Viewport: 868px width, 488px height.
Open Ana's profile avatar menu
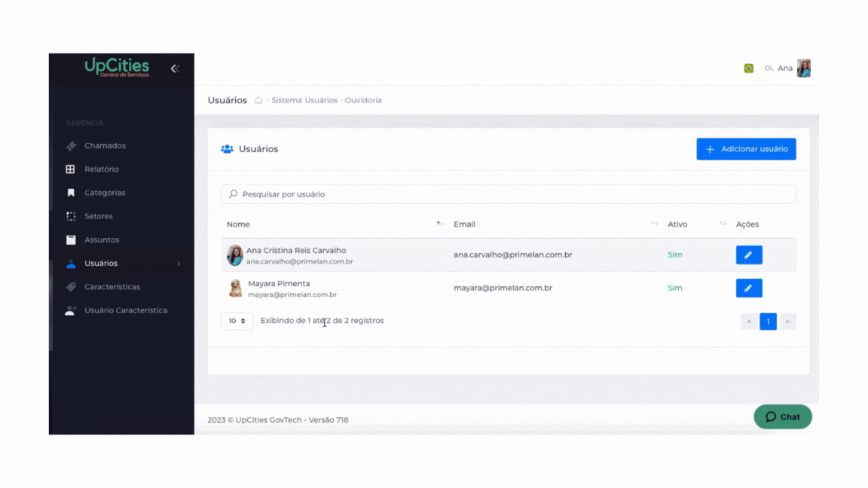point(804,68)
